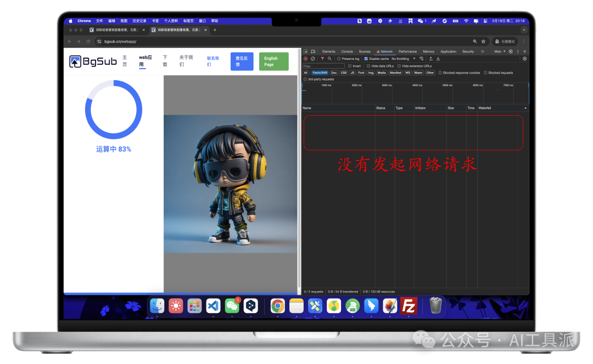This screenshot has height=364, width=593.
Task: Stop recording the network log
Action: (x=306, y=59)
